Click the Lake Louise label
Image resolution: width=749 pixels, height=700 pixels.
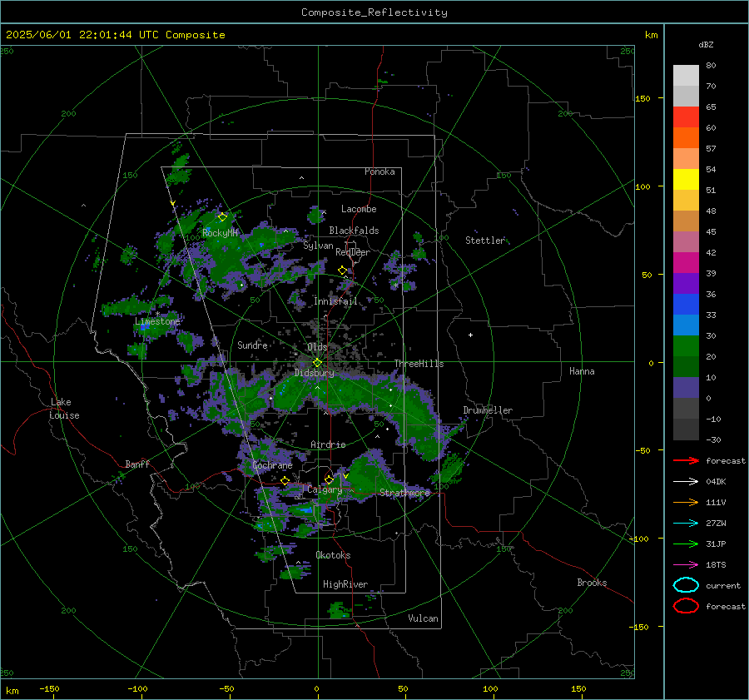pos(64,409)
